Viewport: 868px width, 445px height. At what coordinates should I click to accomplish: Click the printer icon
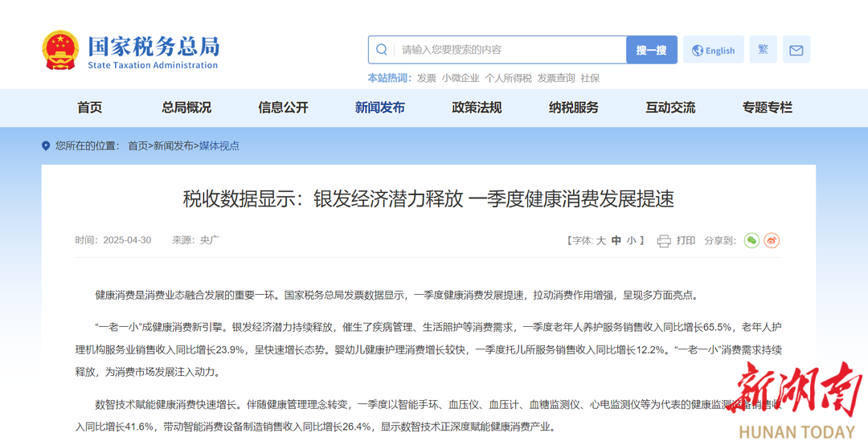pyautogui.click(x=664, y=241)
